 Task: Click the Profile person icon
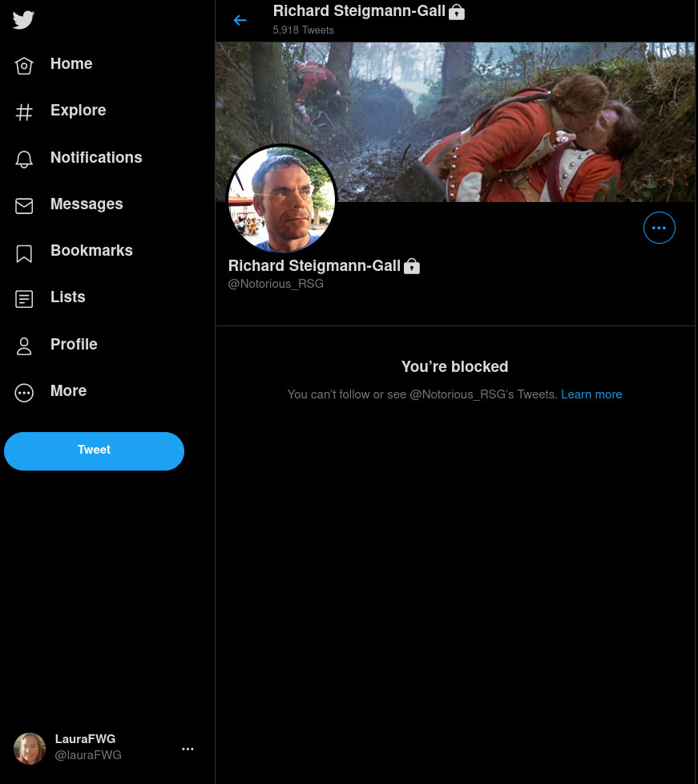click(24, 346)
